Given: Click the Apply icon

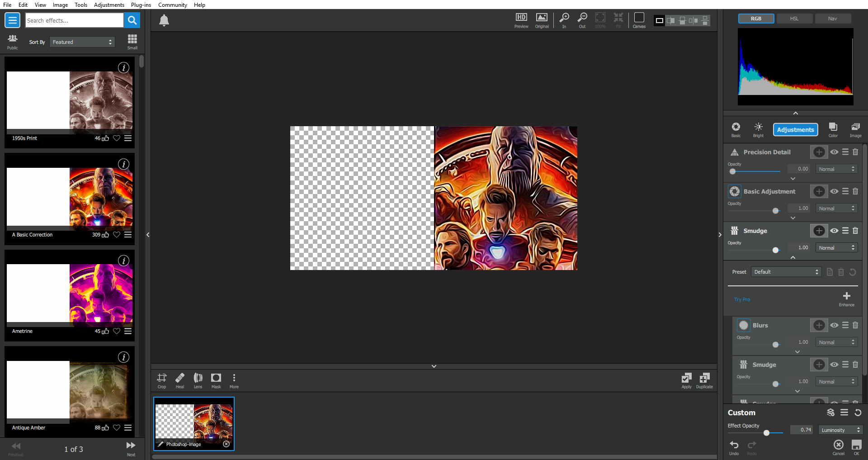Looking at the screenshot, I should pos(686,380).
